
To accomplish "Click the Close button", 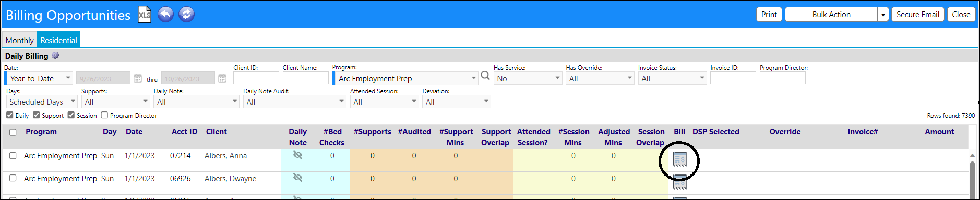I will point(961,15).
